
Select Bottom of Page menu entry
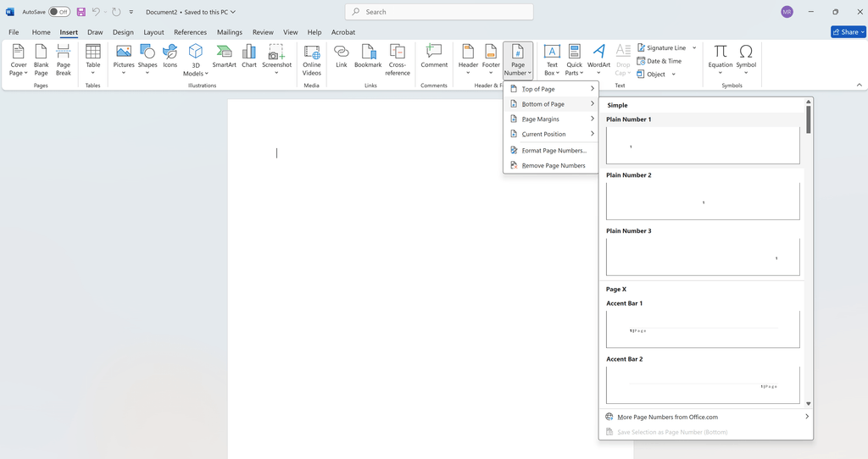551,104
